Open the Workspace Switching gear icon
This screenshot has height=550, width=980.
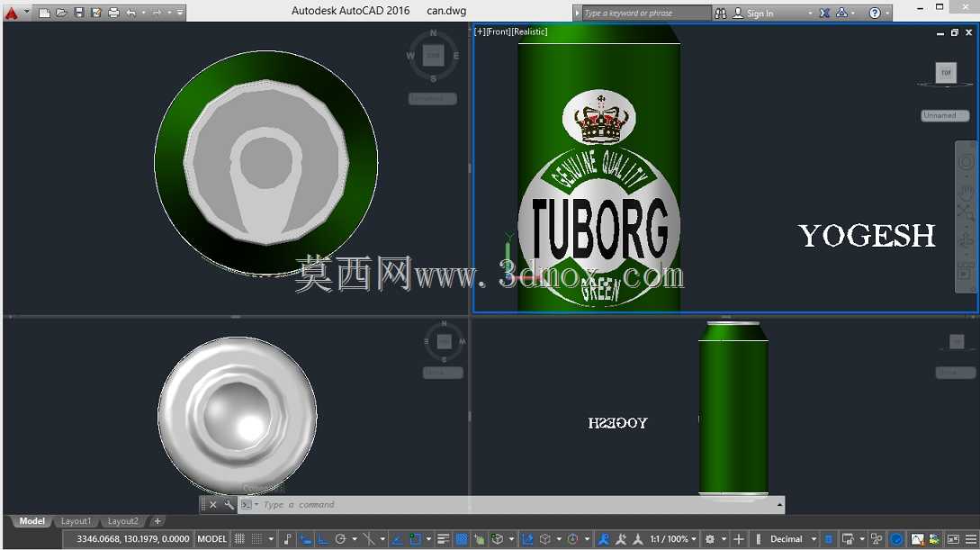710,539
